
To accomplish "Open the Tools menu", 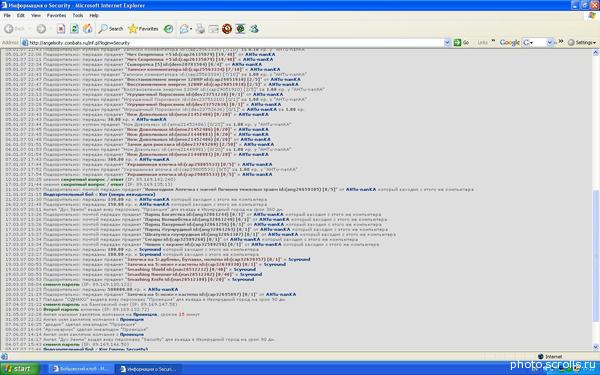I will (x=78, y=15).
